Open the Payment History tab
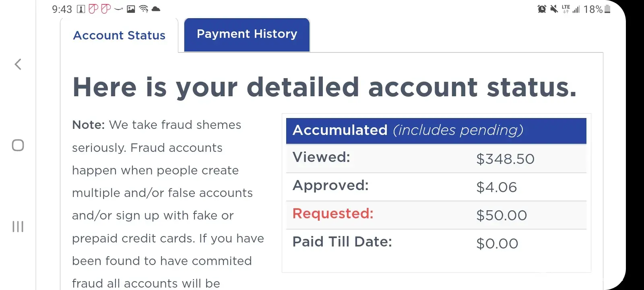The width and height of the screenshot is (644, 290). tap(247, 34)
